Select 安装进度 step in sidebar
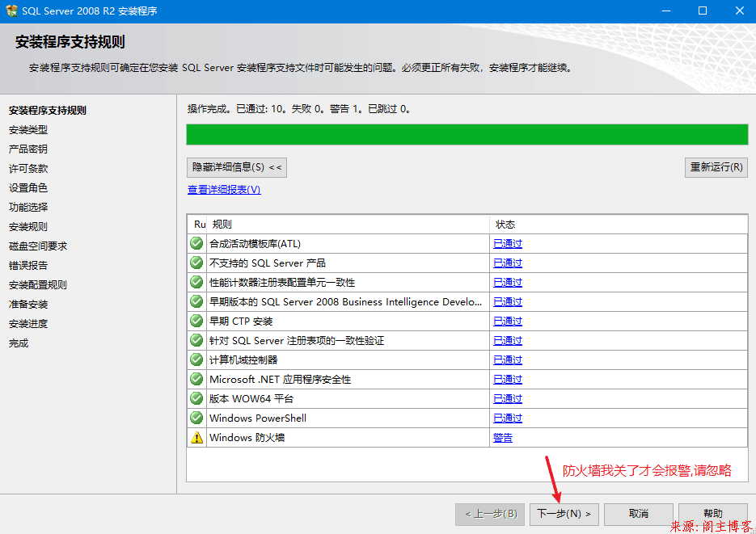Screen dimensions: 756x534 [28, 324]
